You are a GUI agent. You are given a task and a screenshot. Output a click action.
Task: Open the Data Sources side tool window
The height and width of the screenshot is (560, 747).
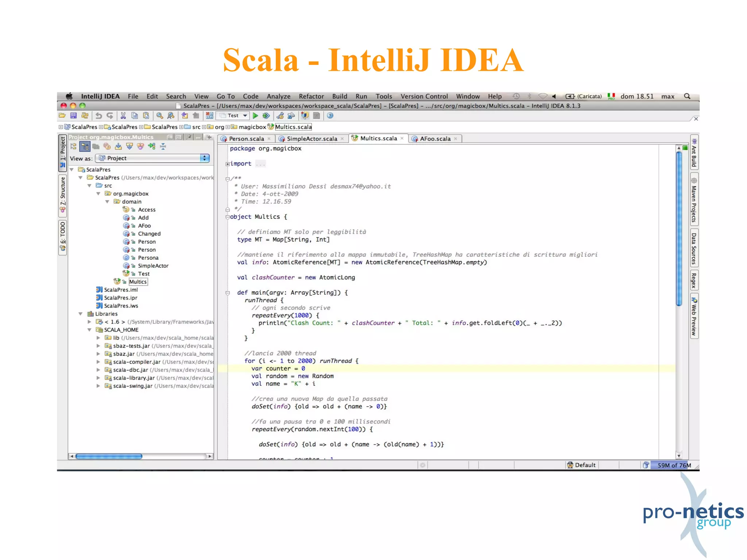pos(694,248)
